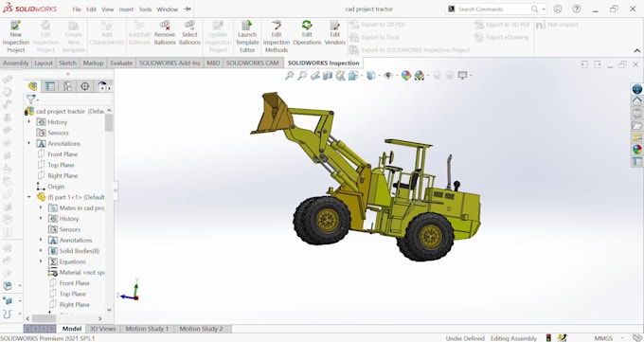
Task: Open Edit Inspection Methods
Action: (x=277, y=37)
